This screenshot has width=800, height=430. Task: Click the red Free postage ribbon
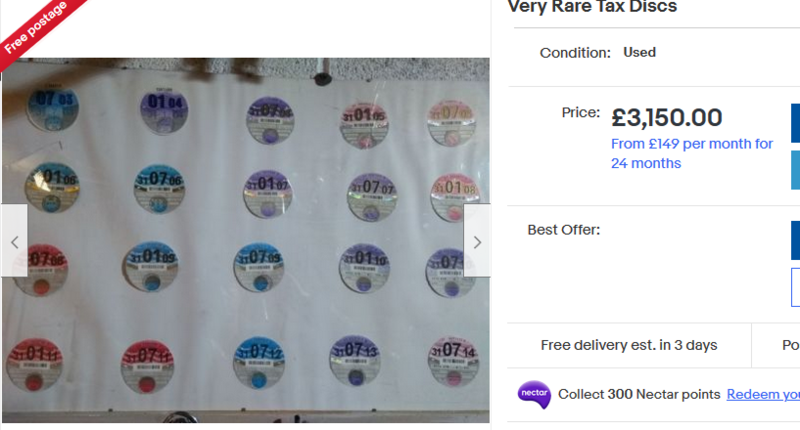pos(36,28)
